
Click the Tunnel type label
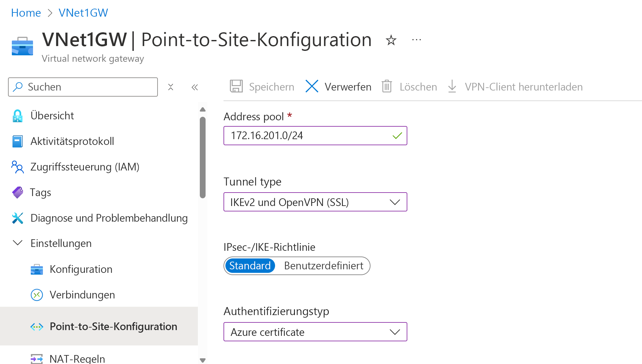(x=252, y=182)
